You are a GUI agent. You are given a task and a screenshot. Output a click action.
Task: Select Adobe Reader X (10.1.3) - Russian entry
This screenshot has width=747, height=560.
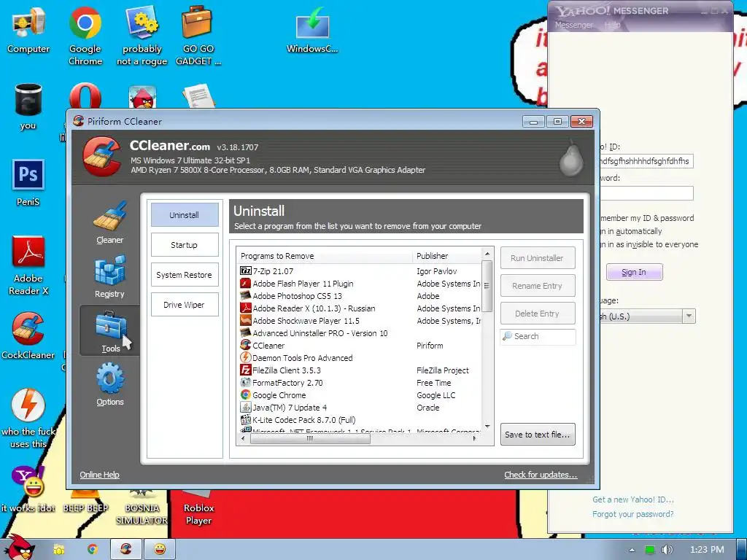coord(360,308)
